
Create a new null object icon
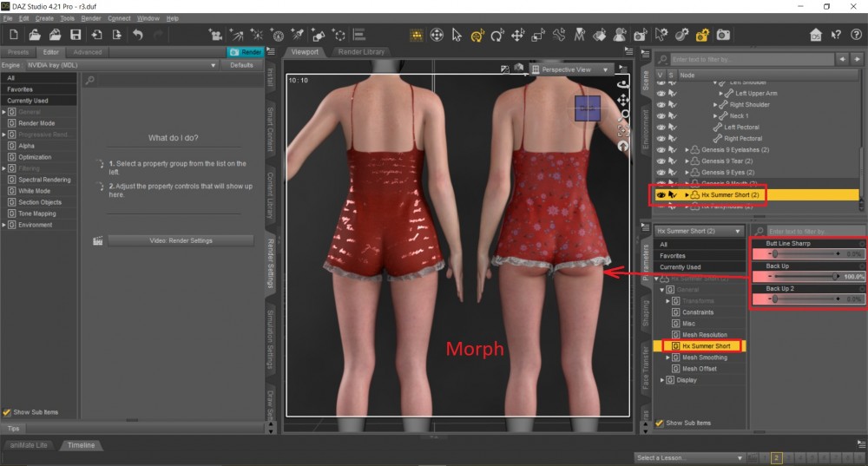tap(339, 36)
